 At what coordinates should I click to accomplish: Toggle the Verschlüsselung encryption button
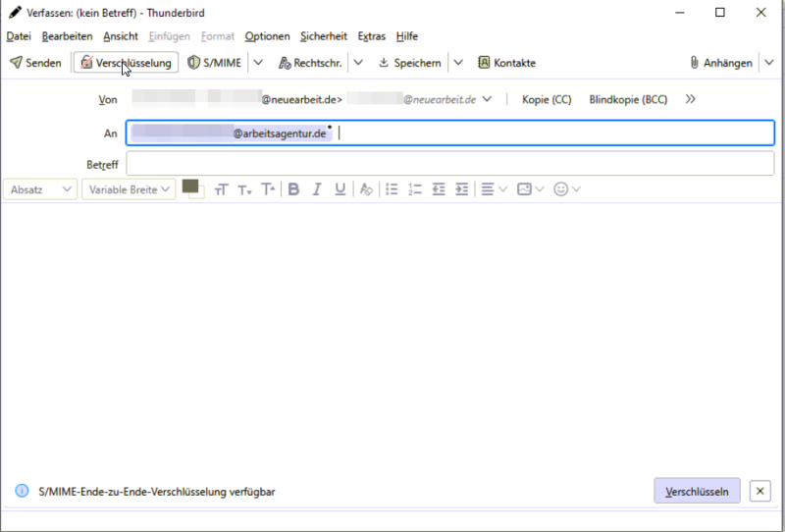pyautogui.click(x=127, y=63)
